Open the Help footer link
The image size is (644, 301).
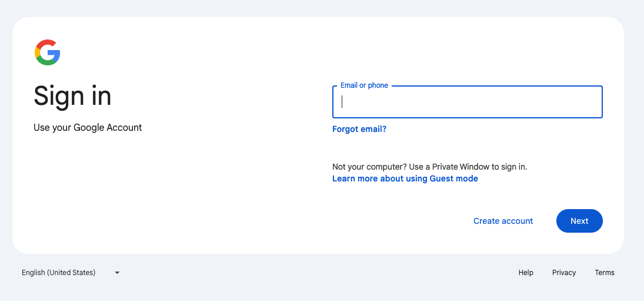526,273
